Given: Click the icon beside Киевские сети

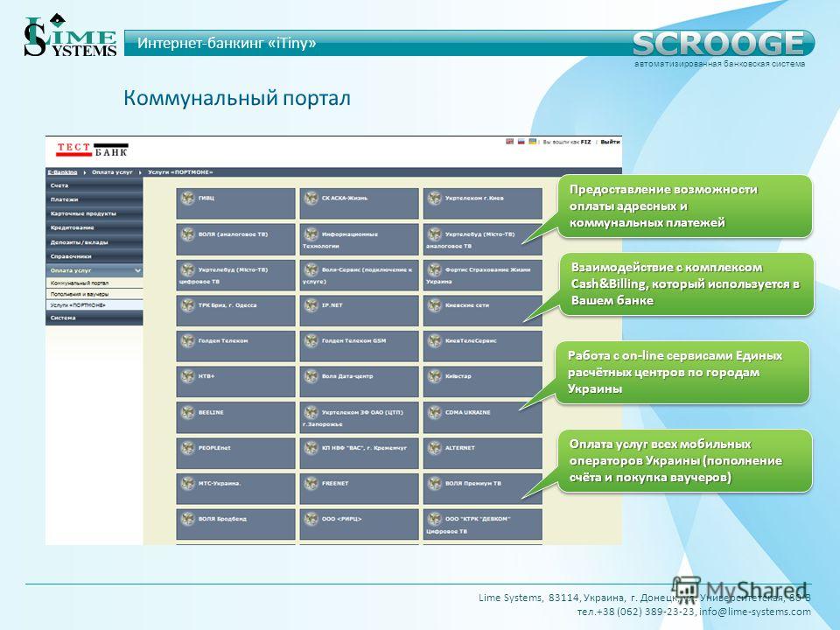Looking at the screenshot, I should tap(435, 305).
